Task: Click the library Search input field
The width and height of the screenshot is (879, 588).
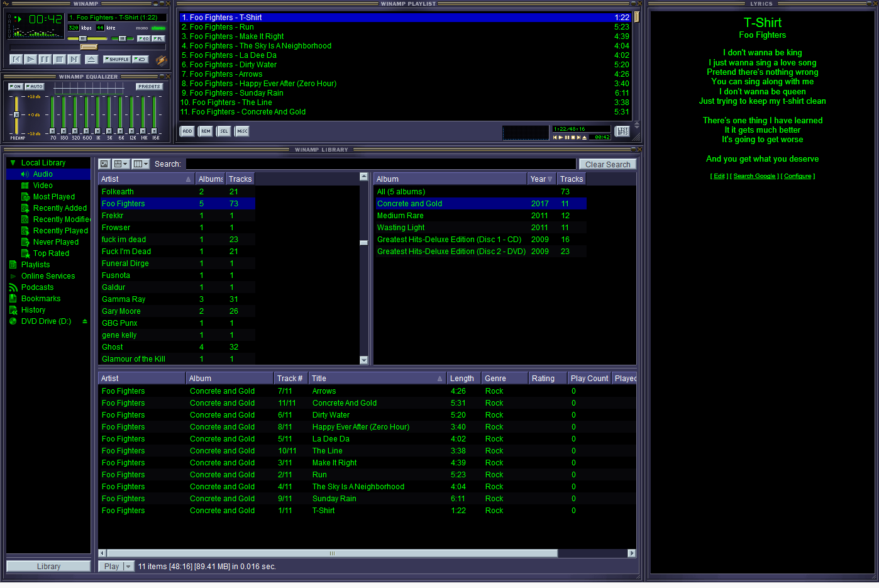Action: 380,164
